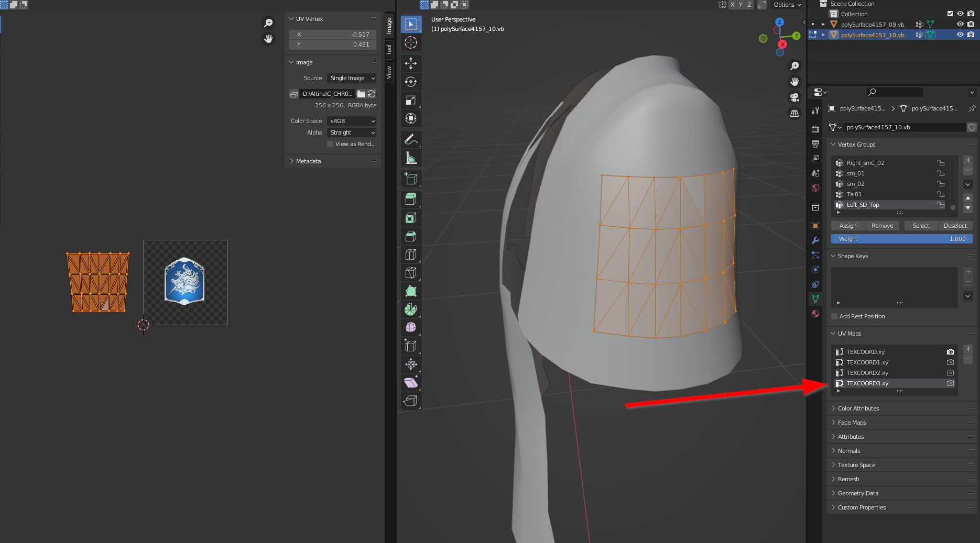Toggle camera view in viewport
Viewport: 980px width, 543px height.
794,97
